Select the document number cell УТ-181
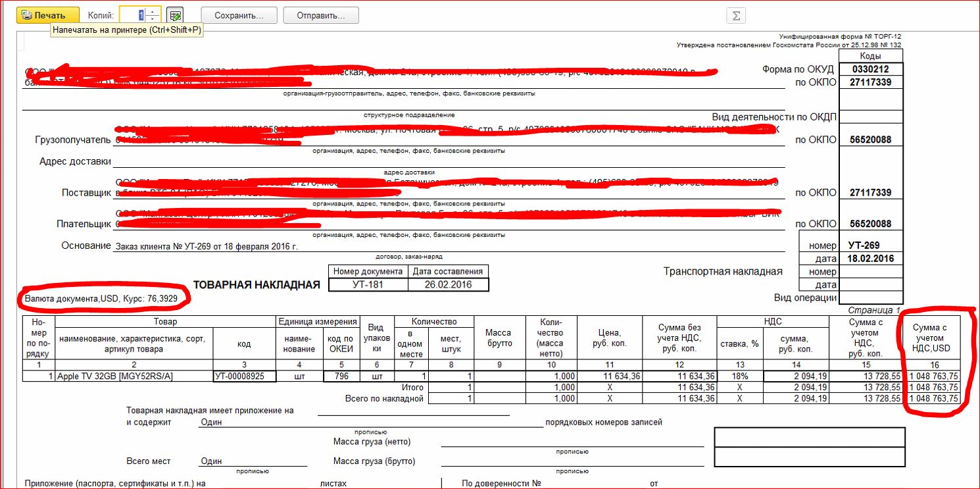The width and height of the screenshot is (980, 489). point(368,284)
